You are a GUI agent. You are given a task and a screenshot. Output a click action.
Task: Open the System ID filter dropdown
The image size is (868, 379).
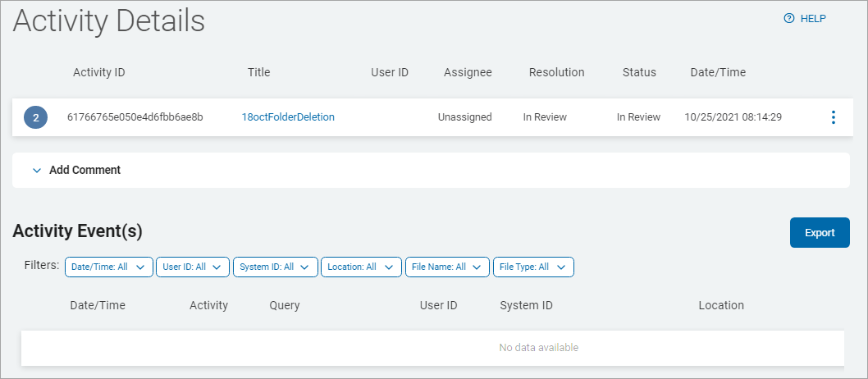(276, 267)
